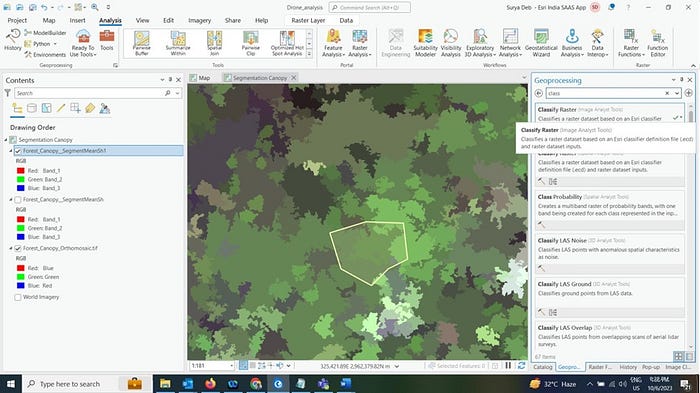700x393 pixels.
Task: Open Network Analysis menu
Action: [x=510, y=43]
